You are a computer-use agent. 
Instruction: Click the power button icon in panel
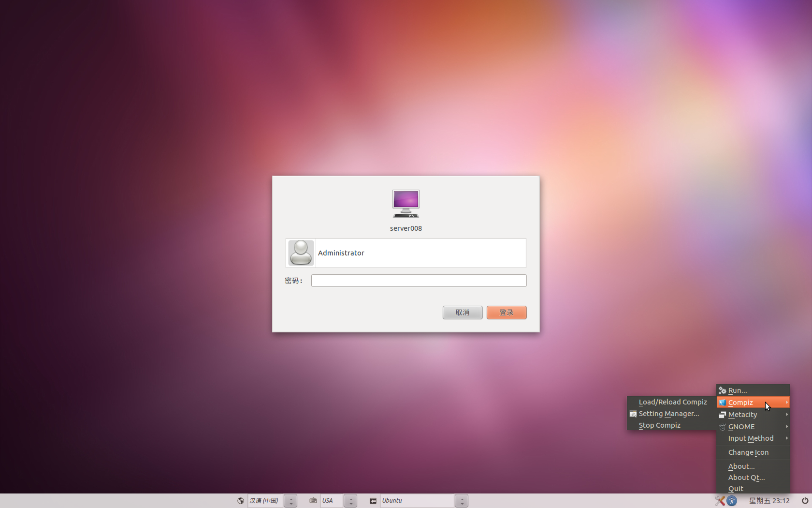(805, 501)
